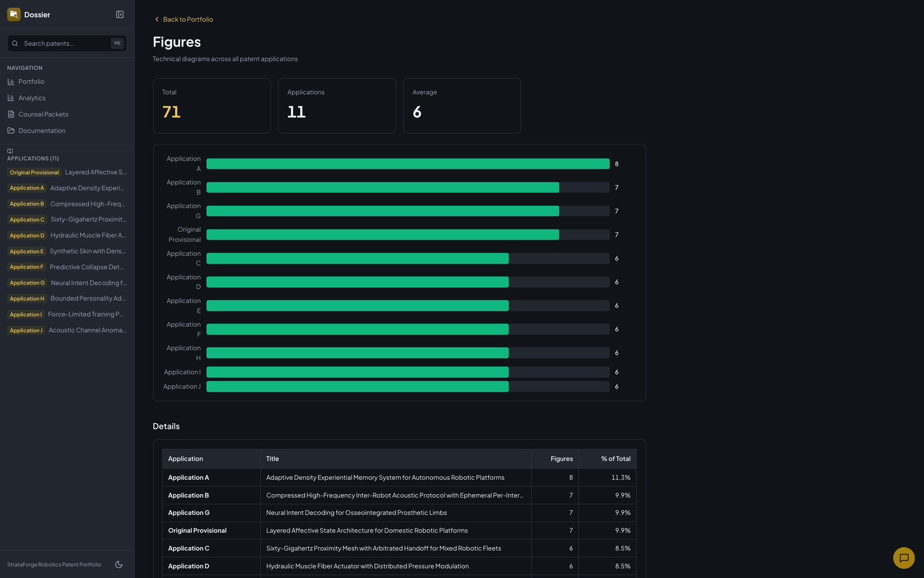Select Application C Sixty-Gigahertz sidebar item

coord(67,220)
